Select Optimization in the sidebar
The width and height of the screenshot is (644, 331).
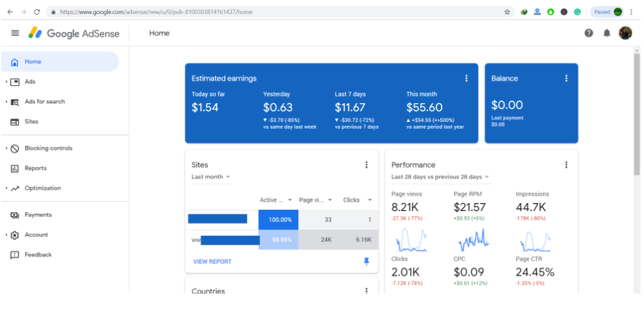tap(43, 188)
